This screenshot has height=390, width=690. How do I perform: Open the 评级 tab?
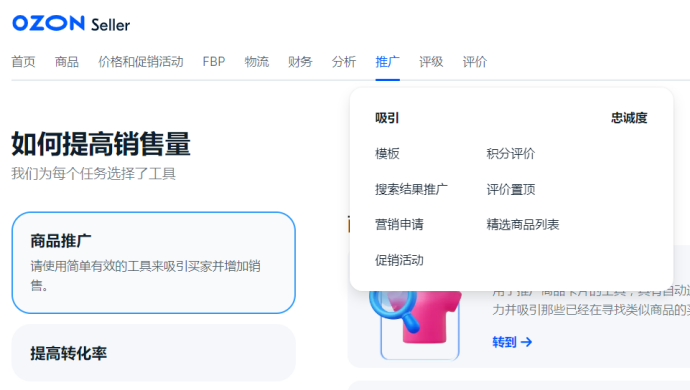[x=431, y=62]
